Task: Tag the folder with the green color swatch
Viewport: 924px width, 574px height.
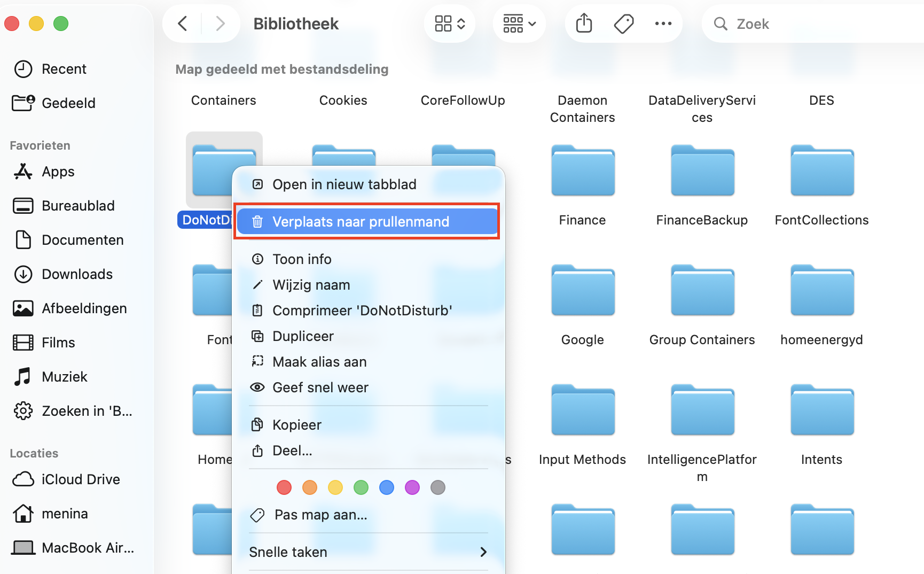Action: [361, 487]
